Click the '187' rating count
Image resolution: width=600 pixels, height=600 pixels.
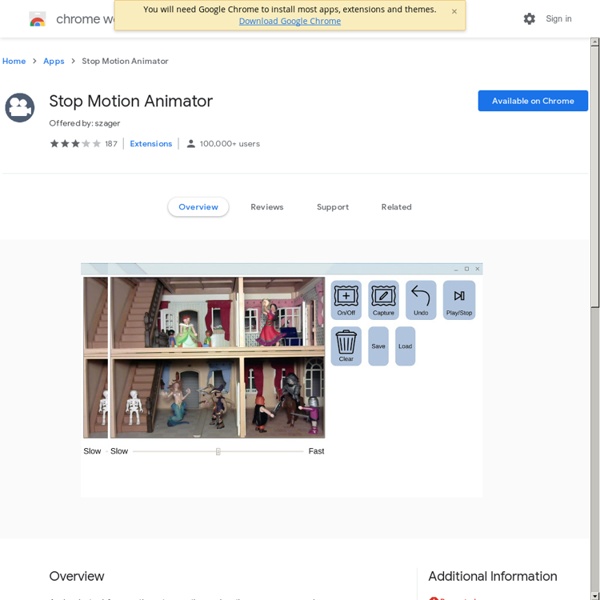[x=111, y=144]
